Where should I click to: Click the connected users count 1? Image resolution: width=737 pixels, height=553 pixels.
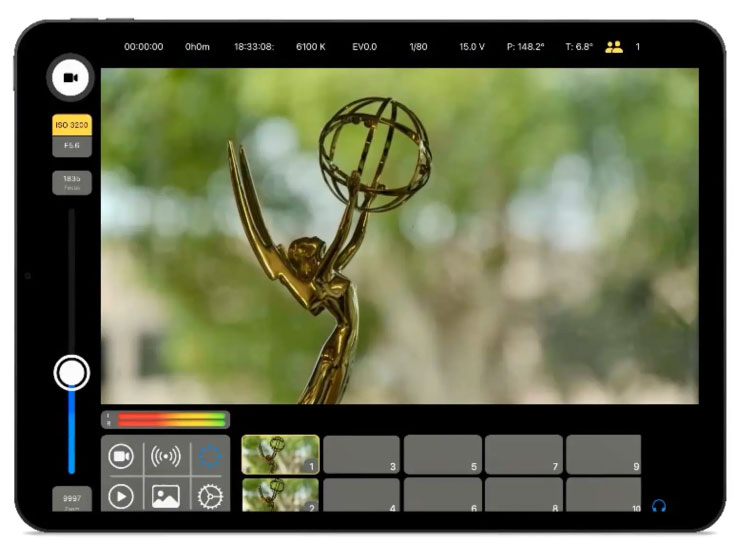(x=637, y=47)
